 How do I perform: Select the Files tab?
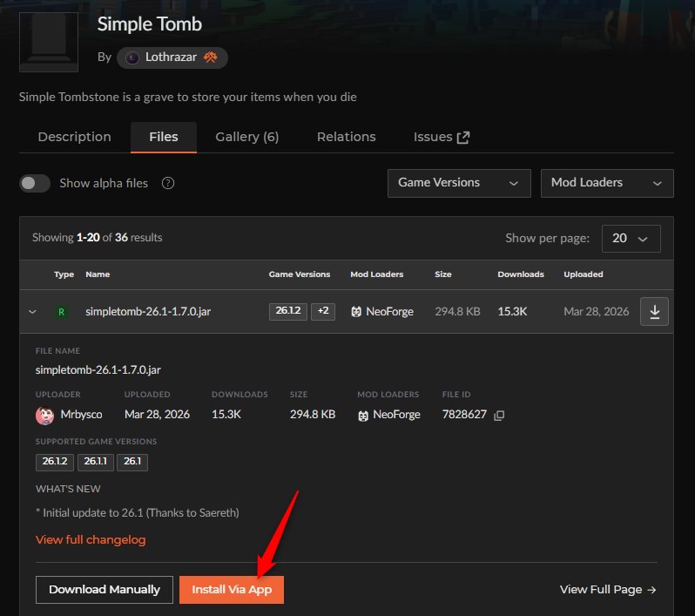click(164, 137)
